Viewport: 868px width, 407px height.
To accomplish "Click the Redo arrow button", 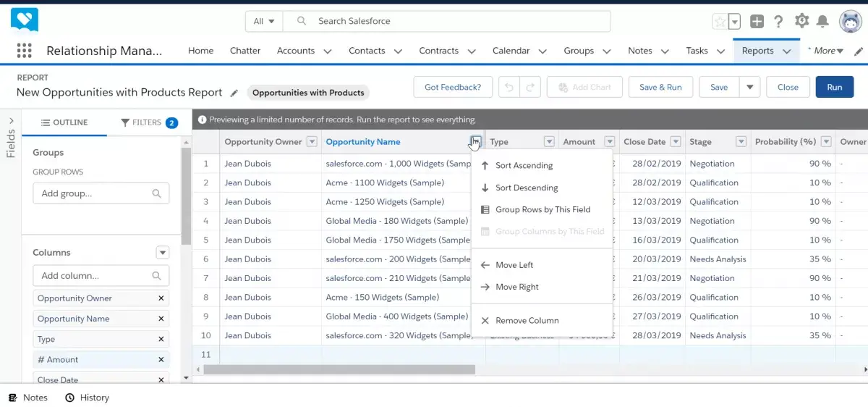I will click(529, 87).
